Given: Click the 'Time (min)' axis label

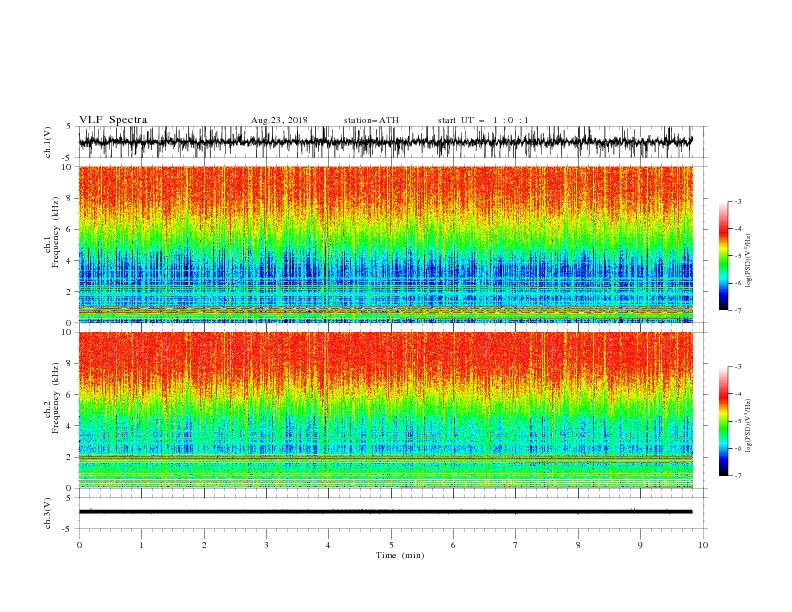Looking at the screenshot, I should (400, 555).
